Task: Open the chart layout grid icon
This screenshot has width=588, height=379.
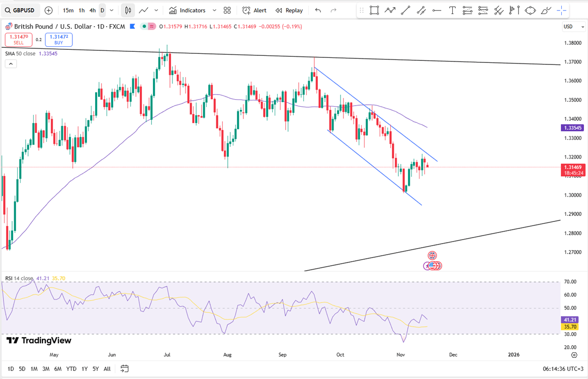Action: (227, 10)
